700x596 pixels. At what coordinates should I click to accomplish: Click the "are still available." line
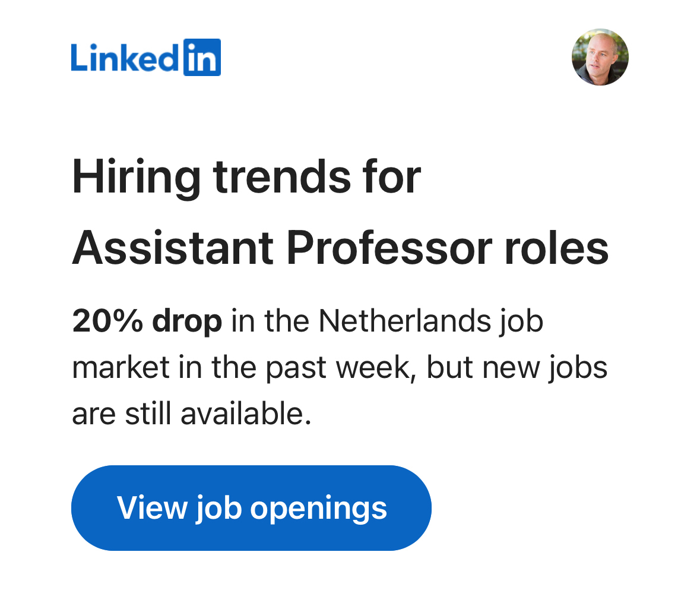[x=191, y=414]
